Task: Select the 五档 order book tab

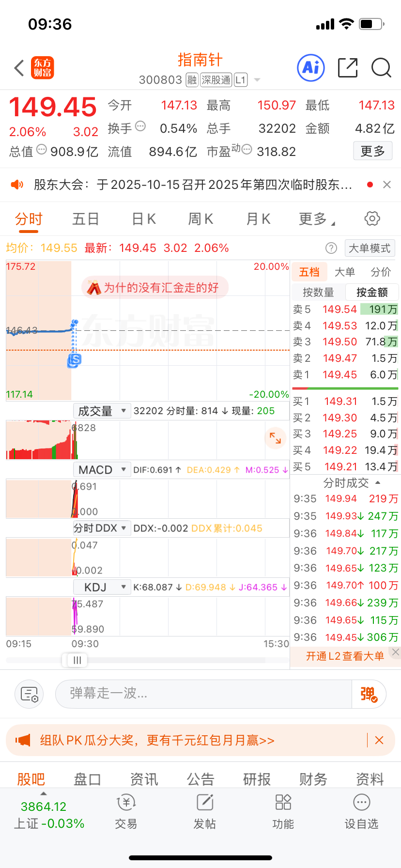Action: click(x=309, y=272)
